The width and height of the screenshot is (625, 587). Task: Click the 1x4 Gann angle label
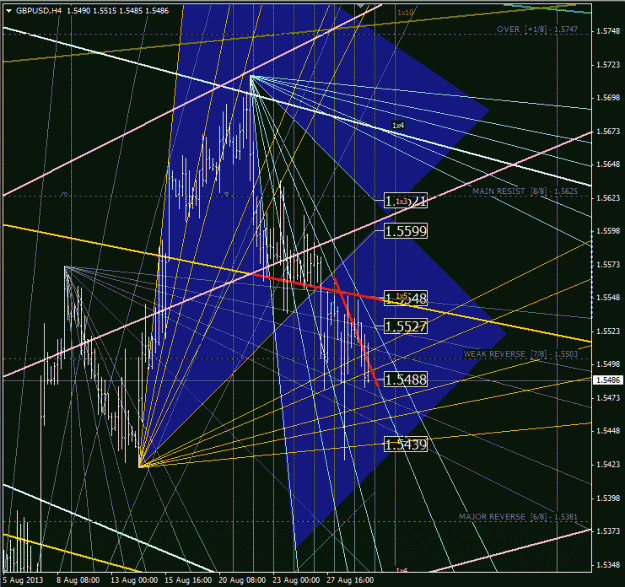398,126
